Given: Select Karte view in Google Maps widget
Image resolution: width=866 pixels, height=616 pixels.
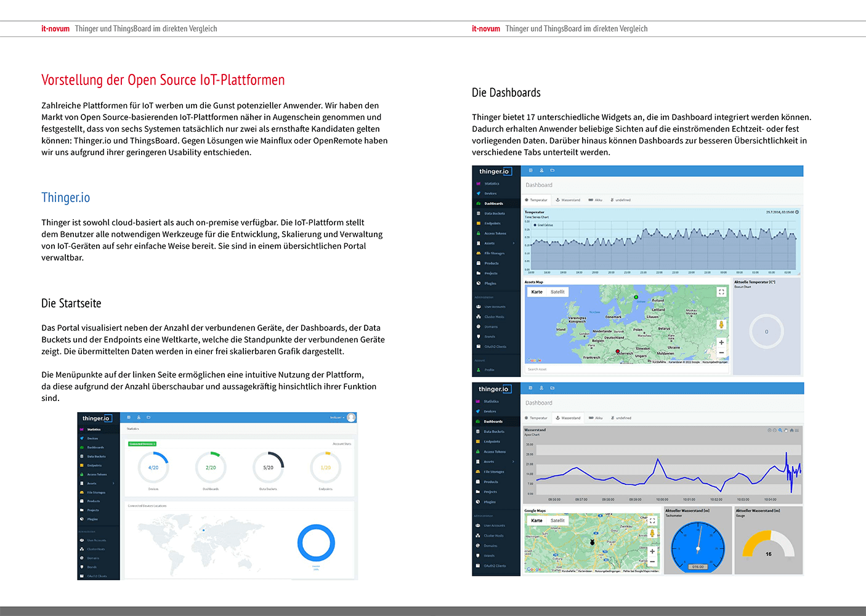Looking at the screenshot, I should [x=537, y=521].
